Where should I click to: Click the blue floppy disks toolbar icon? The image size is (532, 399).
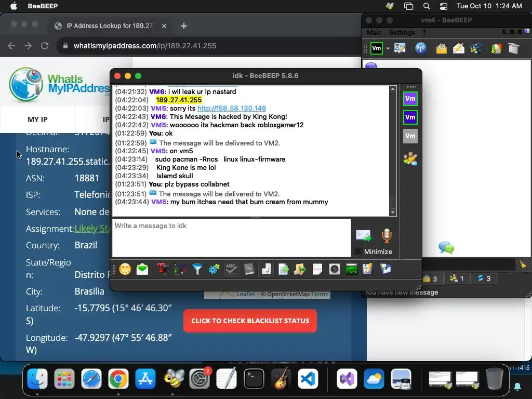[386, 270]
